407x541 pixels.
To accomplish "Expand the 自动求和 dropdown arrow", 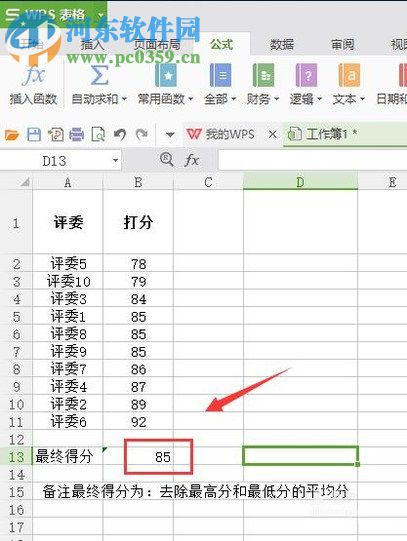I will tap(124, 99).
